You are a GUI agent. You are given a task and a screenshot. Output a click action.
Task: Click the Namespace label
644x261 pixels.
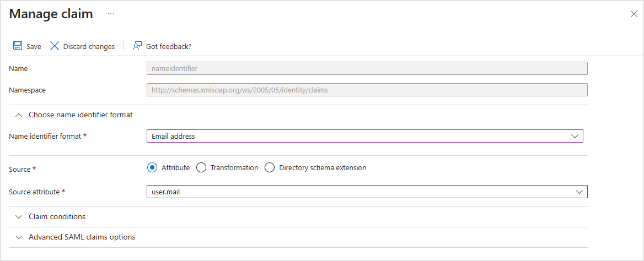(27, 90)
